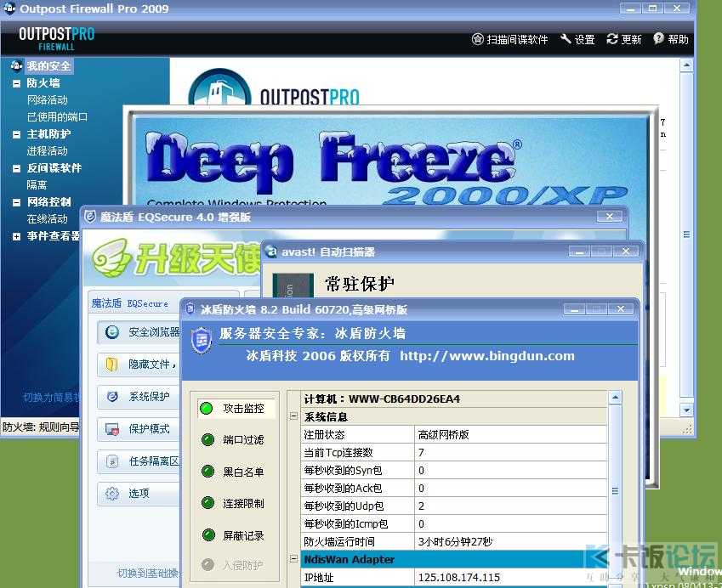Viewport: 722px width, 588px height.
Task: Collapse the 网络控制 tree node
Action: point(16,202)
